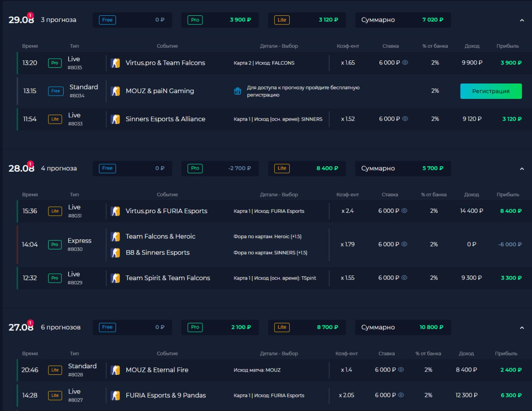Image resolution: width=532 pixels, height=411 pixels.
Task: Click profit value 6 300 ₽
Action: pos(511,395)
